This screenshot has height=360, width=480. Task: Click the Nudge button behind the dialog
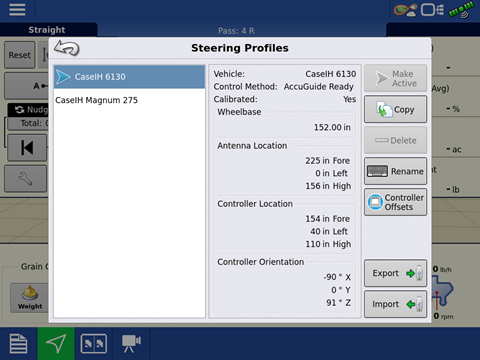pos(28,110)
